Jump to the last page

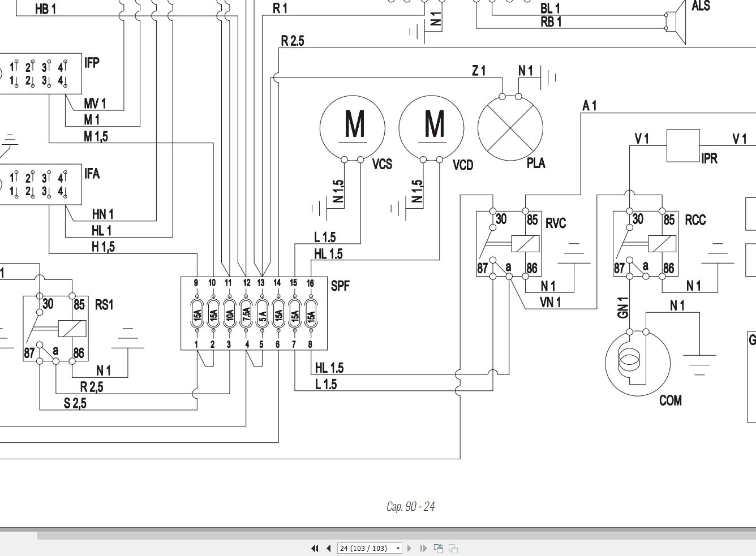423,548
